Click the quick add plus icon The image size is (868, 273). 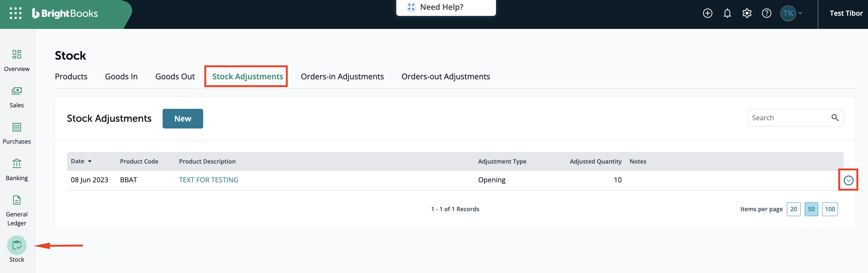[x=708, y=13]
